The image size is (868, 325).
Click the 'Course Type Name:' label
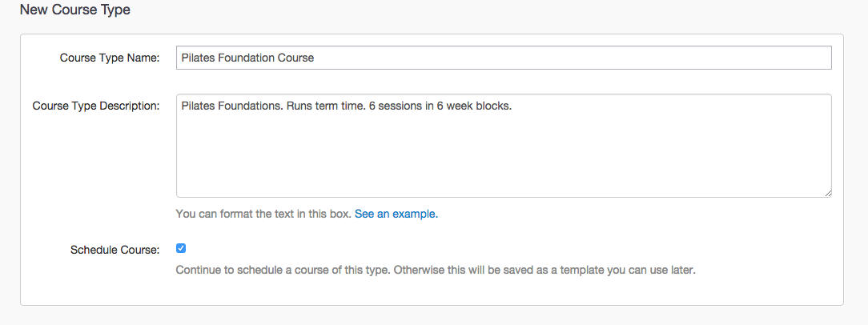pos(110,58)
